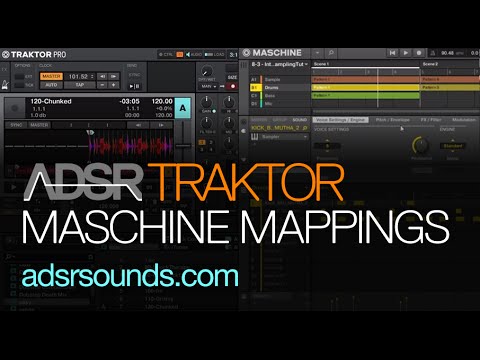Click the HI EQ knob
This screenshot has height=360, width=480.
pyautogui.click(x=229, y=102)
